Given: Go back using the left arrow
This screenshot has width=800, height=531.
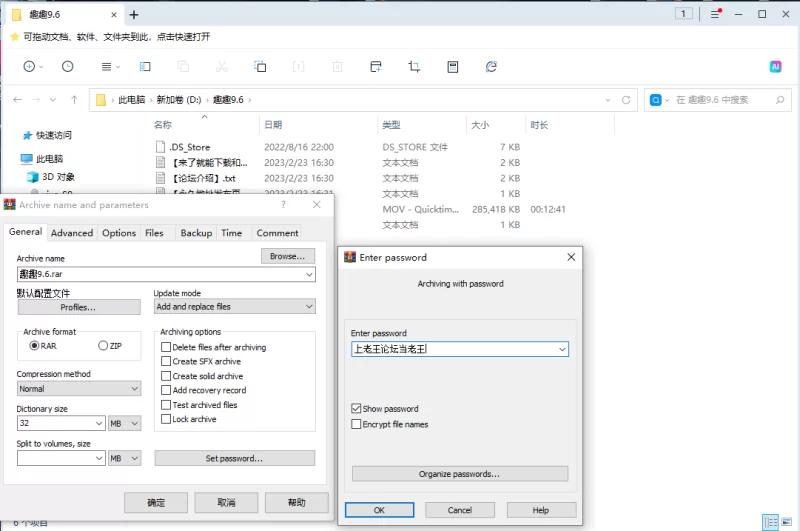Looking at the screenshot, I should pyautogui.click(x=17, y=99).
